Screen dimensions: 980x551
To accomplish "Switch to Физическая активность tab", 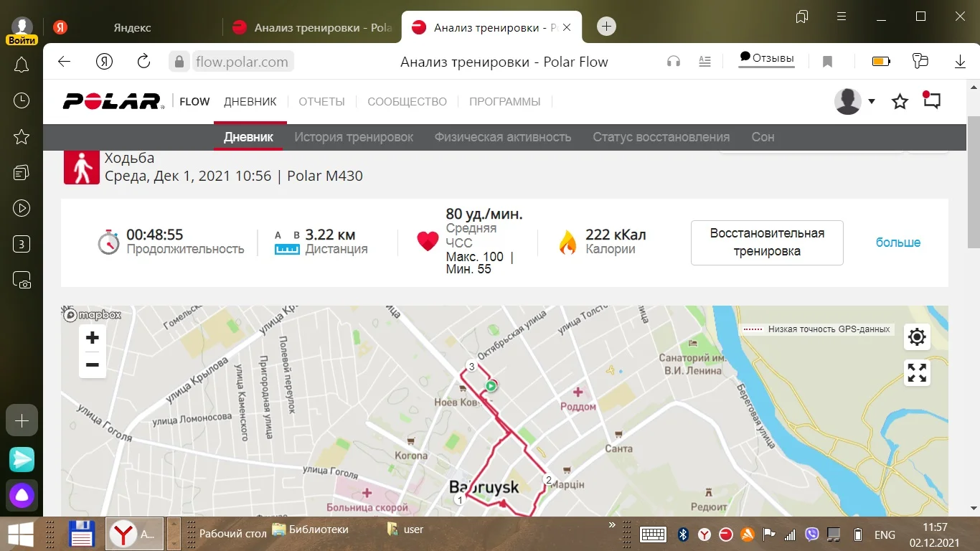I will click(503, 137).
